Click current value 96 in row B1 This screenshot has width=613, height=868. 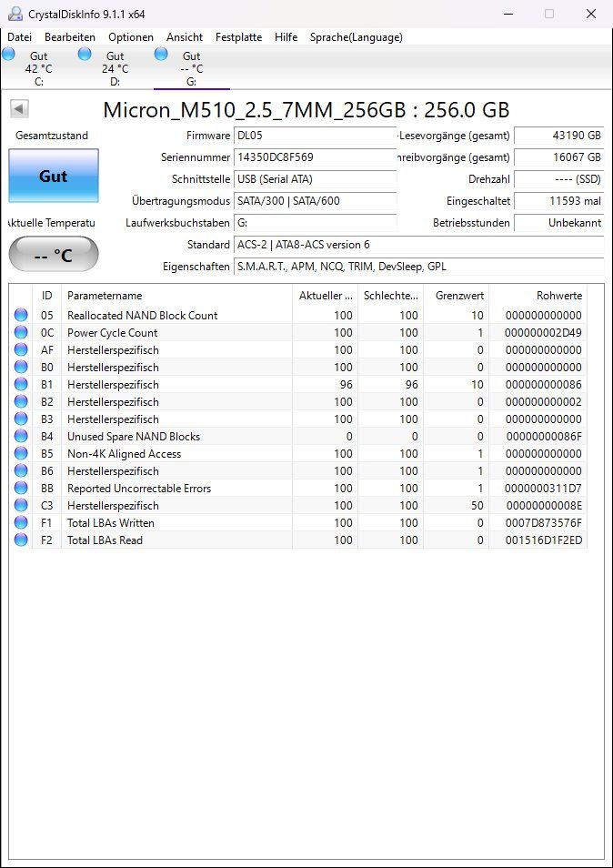pos(347,385)
